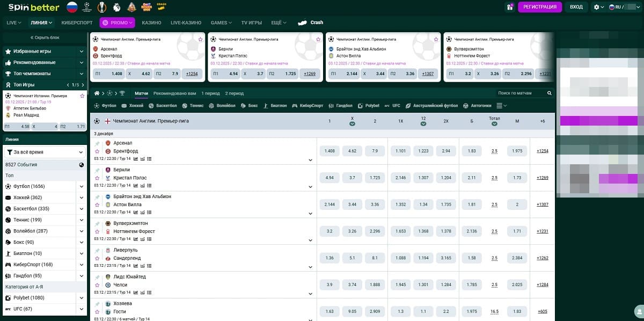This screenshot has width=644, height=321.
Task: Filter matches by Волейбол sport
Action: 222,106
